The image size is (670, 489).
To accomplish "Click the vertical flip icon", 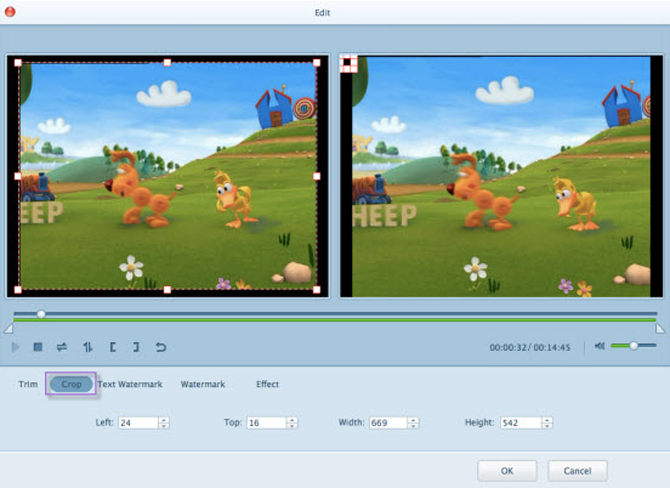I will pyautogui.click(x=87, y=347).
